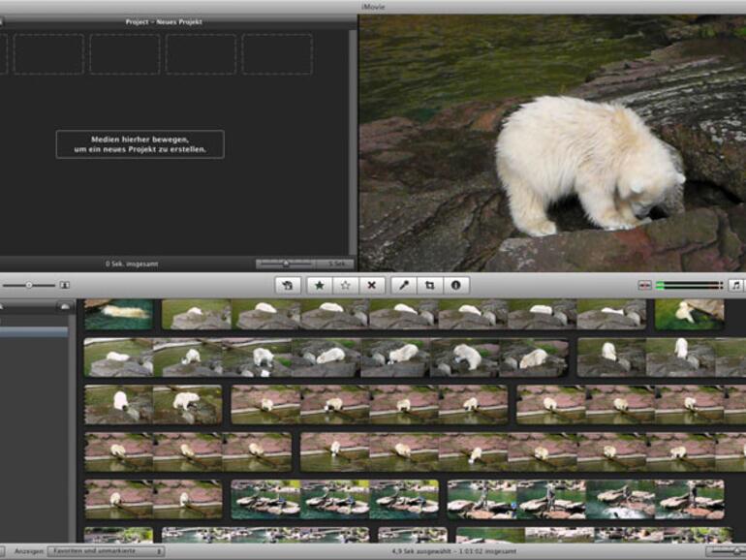Mark selection as favorite with filled star
The width and height of the screenshot is (746, 560).
point(319,285)
